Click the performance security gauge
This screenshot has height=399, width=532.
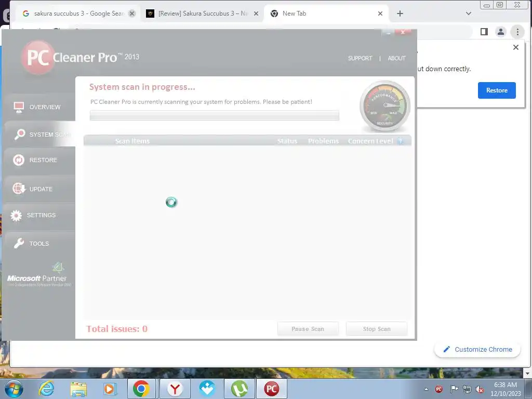[x=385, y=106]
